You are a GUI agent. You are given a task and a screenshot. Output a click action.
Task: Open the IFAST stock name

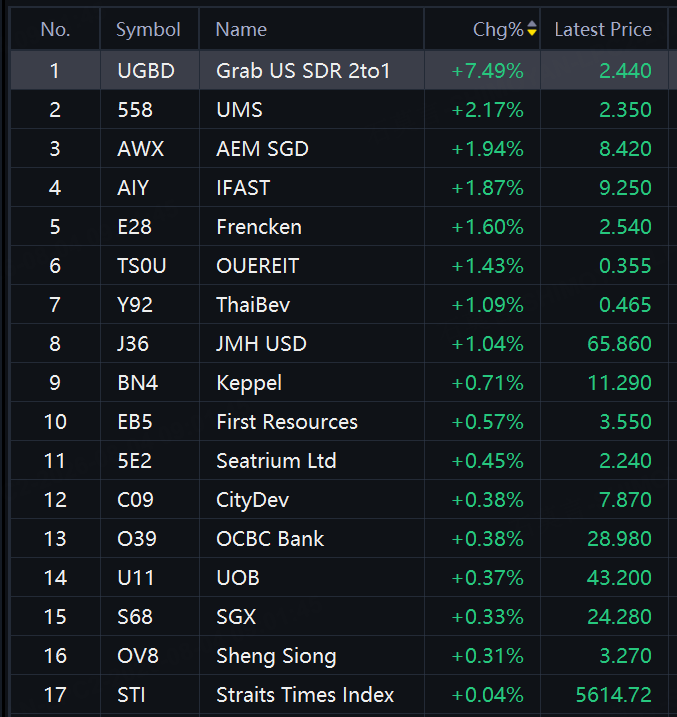243,188
